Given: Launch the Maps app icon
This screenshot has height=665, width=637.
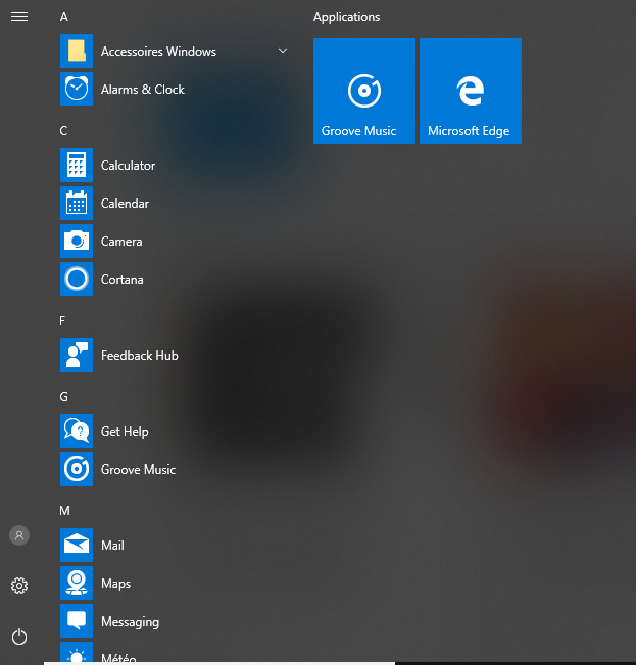Looking at the screenshot, I should coord(76,583).
